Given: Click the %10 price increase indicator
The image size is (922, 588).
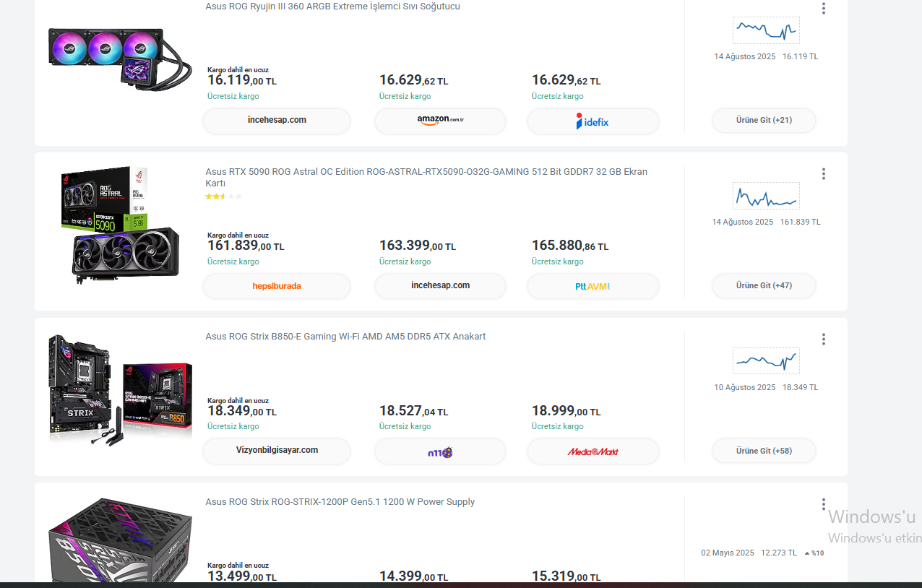Looking at the screenshot, I should (x=814, y=553).
